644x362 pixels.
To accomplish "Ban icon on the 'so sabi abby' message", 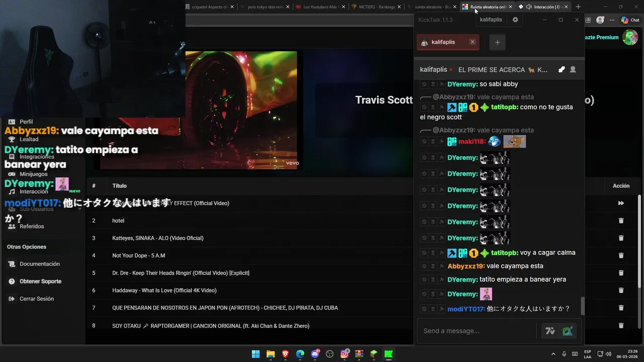I will pos(424,84).
